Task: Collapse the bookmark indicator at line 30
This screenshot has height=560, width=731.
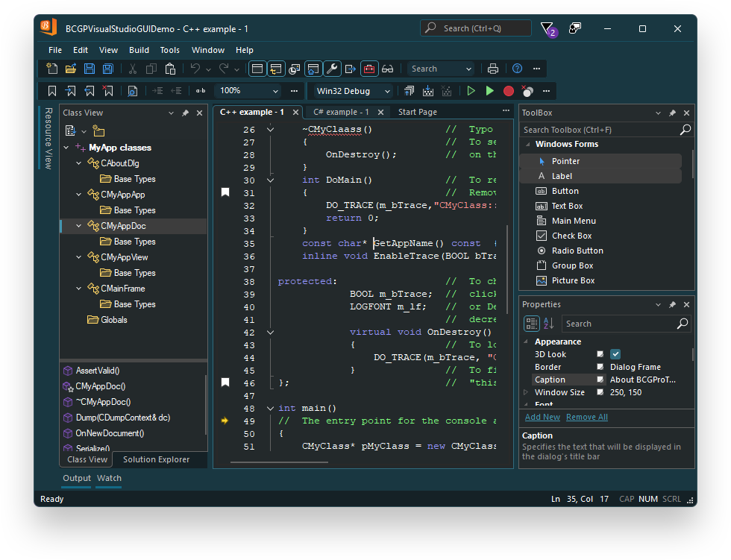Action: (x=270, y=180)
